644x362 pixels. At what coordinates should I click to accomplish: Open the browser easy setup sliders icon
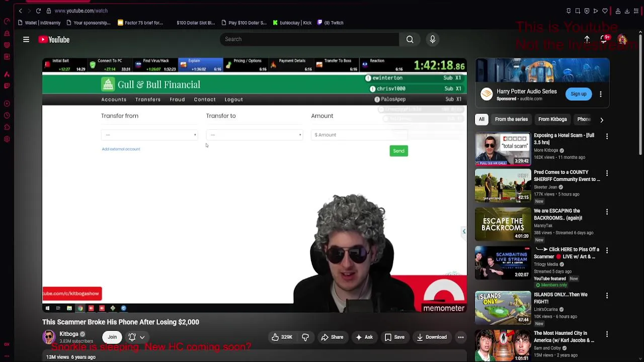click(x=636, y=11)
